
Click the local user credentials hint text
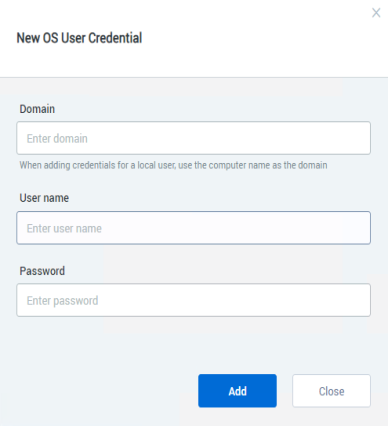click(x=173, y=165)
